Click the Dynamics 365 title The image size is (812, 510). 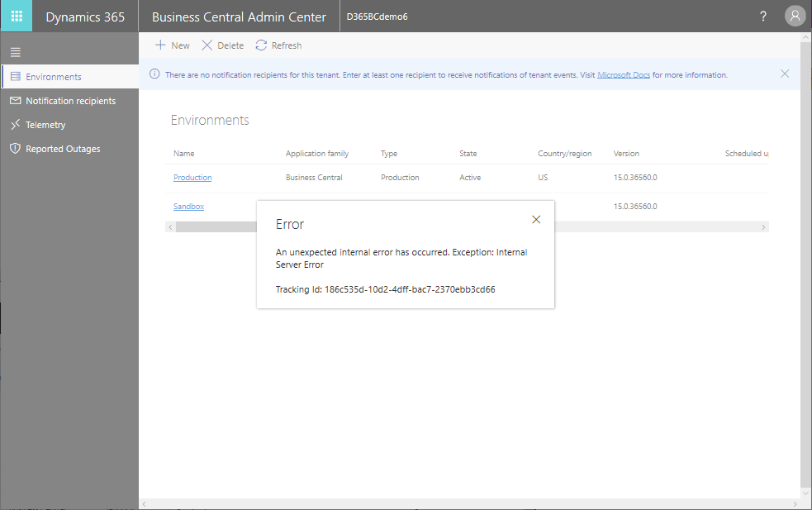coord(85,17)
